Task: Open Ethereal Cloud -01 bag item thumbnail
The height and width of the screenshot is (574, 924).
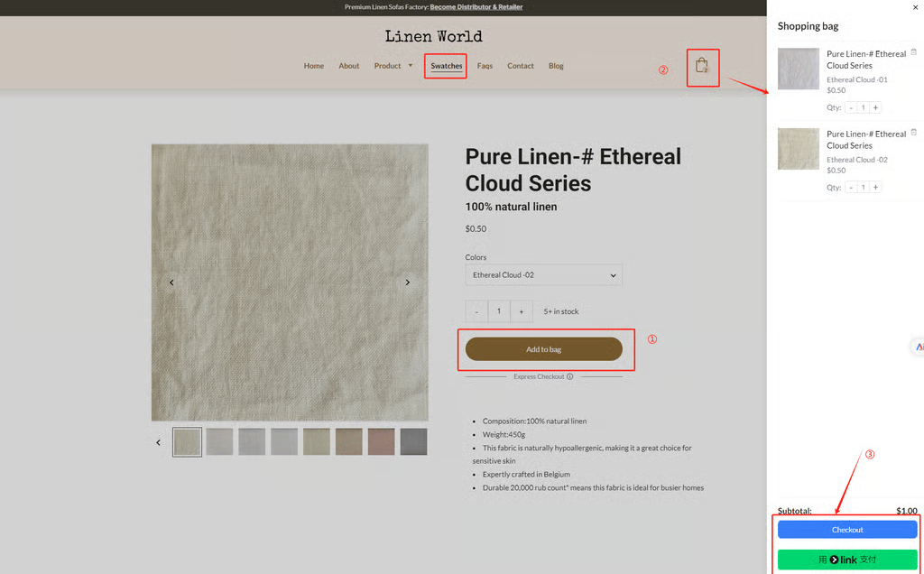Action: tap(798, 69)
